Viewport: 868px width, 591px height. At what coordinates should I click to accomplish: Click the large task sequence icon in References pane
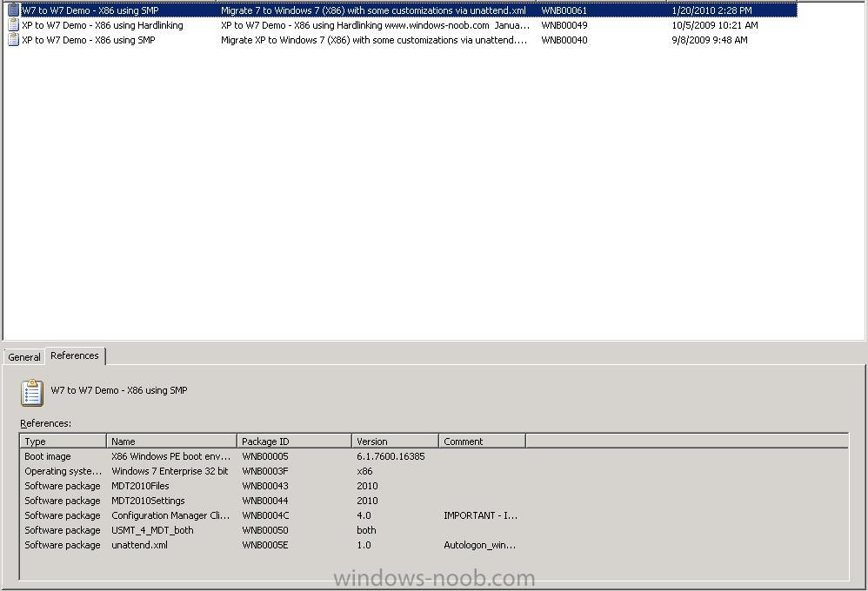(32, 393)
